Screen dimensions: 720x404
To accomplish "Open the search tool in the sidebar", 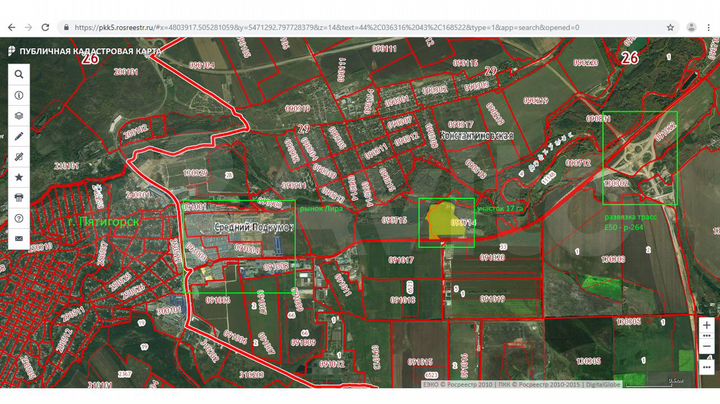I will click(x=19, y=74).
